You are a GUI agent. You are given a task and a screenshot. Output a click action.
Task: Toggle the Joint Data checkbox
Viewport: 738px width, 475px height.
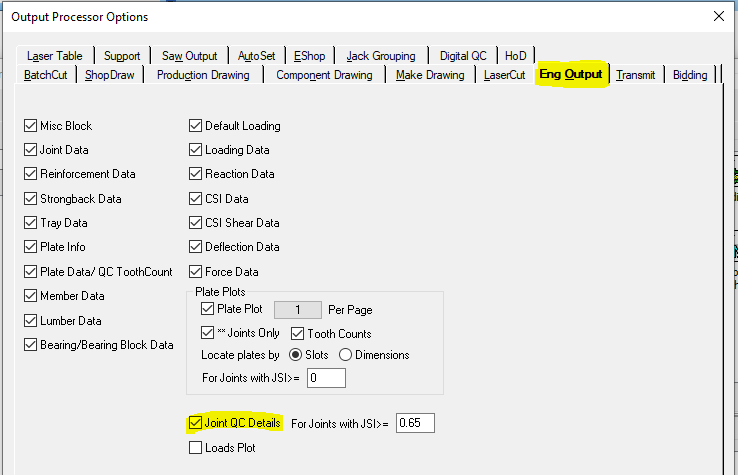coord(30,150)
